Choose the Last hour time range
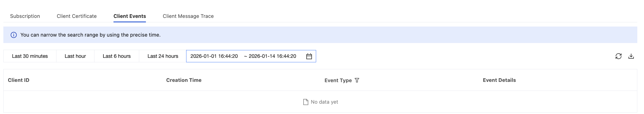The image size is (644, 114). coord(75,56)
